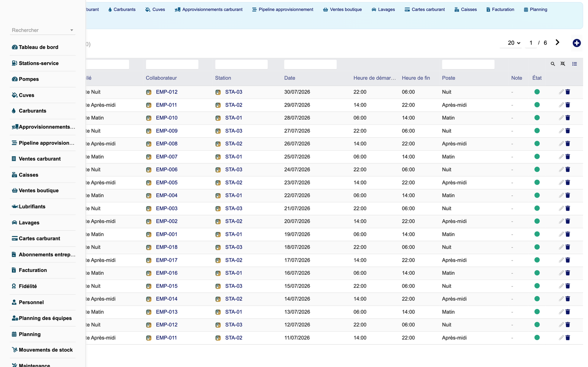Open the column list options icon
The image size is (588, 367).
(x=575, y=64)
